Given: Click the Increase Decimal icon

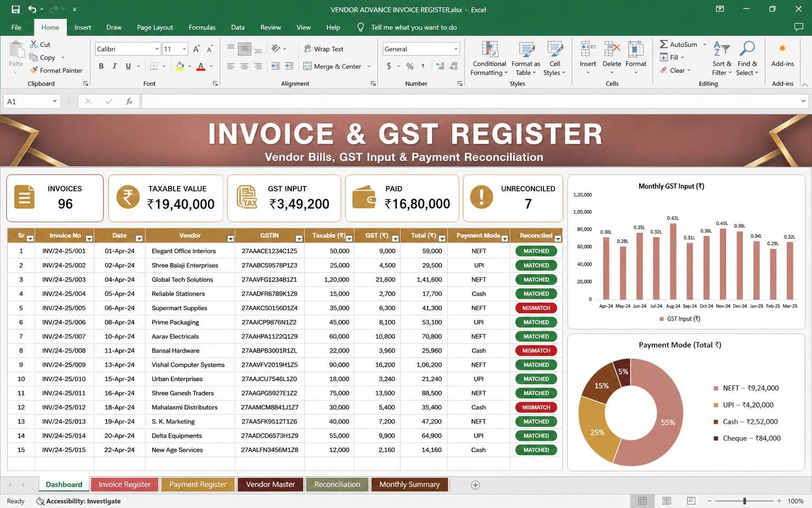Looking at the screenshot, I should pyautogui.click(x=440, y=66).
